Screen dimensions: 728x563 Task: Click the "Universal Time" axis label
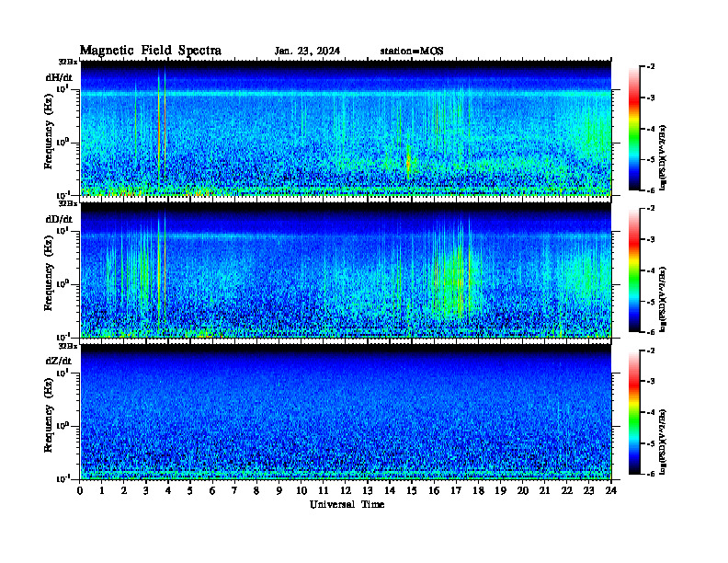tap(347, 504)
